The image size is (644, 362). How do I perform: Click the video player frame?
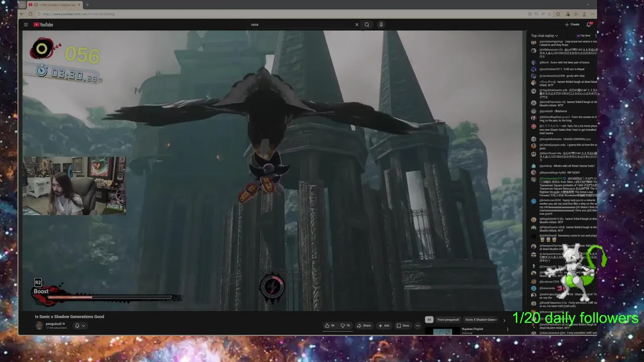tap(272, 170)
